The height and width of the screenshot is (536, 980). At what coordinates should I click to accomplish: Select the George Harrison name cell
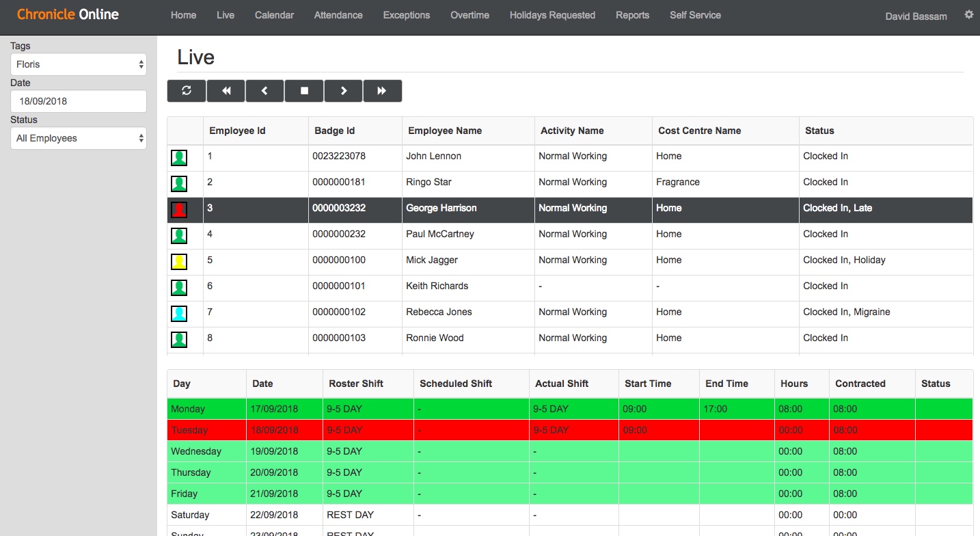pyautogui.click(x=468, y=209)
